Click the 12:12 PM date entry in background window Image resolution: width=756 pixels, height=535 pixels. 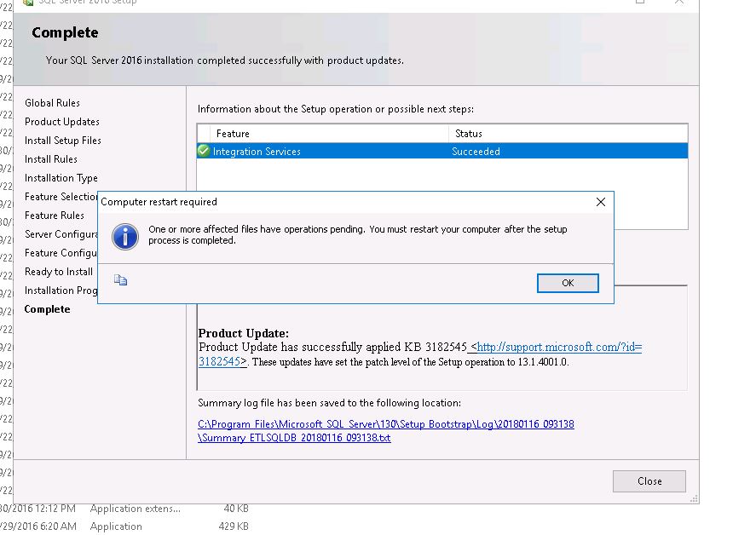pos(38,509)
